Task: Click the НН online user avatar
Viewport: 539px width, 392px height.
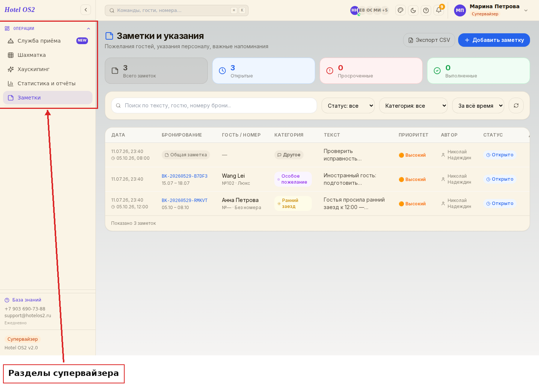Action: point(355,10)
